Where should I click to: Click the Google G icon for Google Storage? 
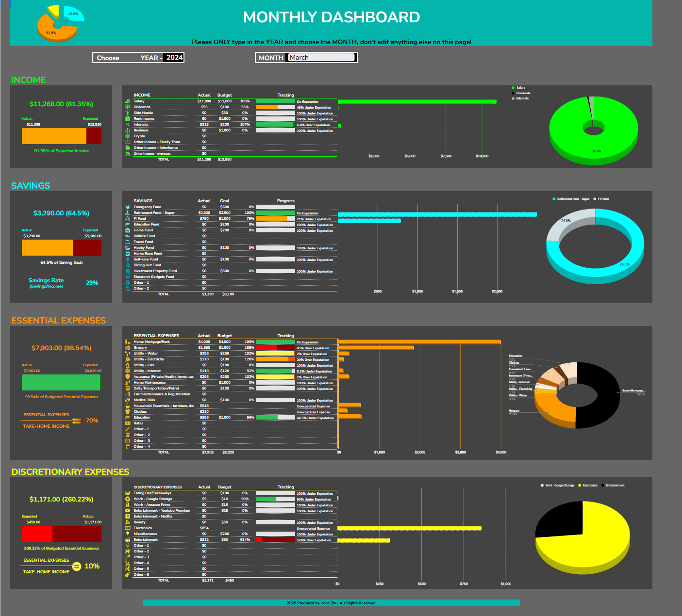128,499
